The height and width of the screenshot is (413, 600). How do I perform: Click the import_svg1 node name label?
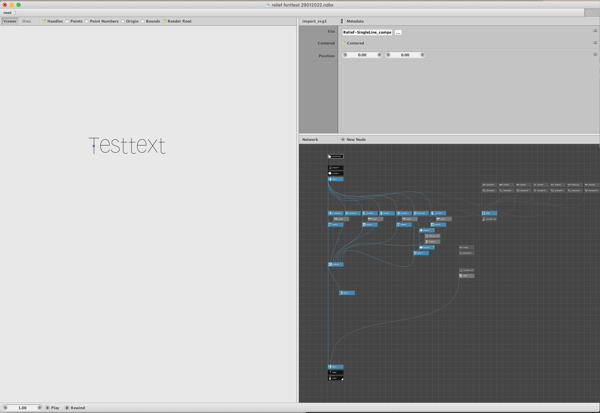(314, 21)
